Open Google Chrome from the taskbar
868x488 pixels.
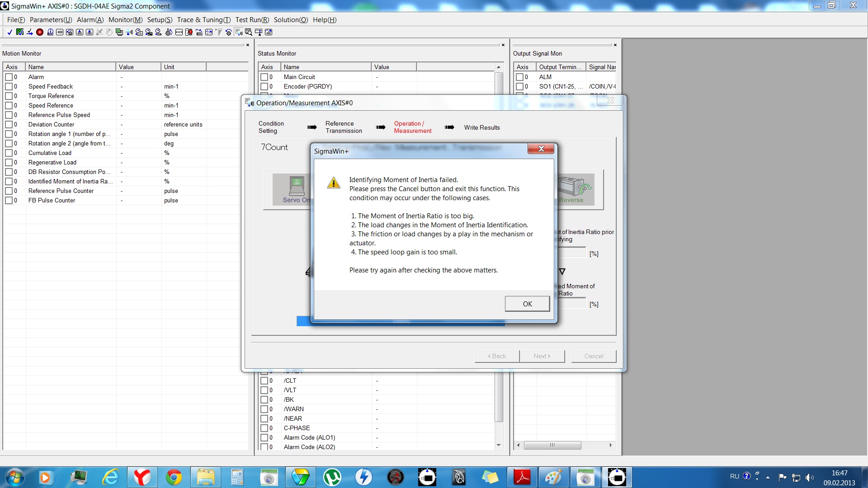[174, 477]
